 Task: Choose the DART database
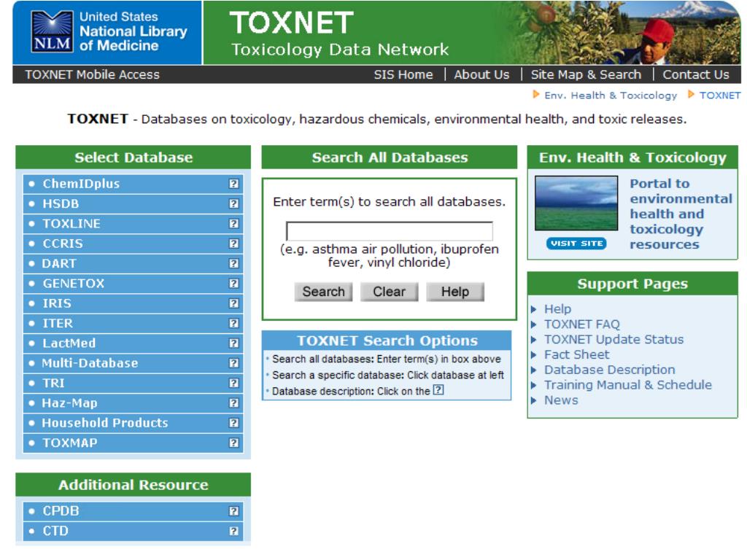click(59, 263)
